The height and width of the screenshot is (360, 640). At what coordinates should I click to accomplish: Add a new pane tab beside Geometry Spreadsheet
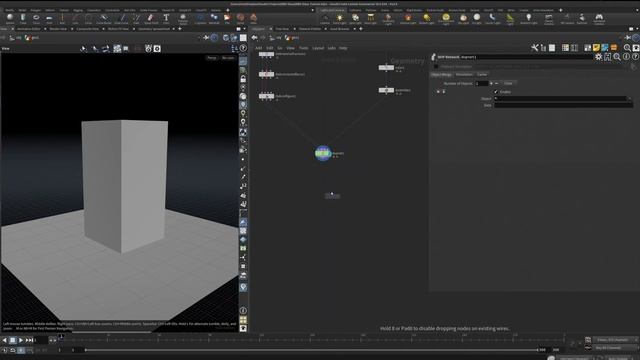click(x=180, y=29)
